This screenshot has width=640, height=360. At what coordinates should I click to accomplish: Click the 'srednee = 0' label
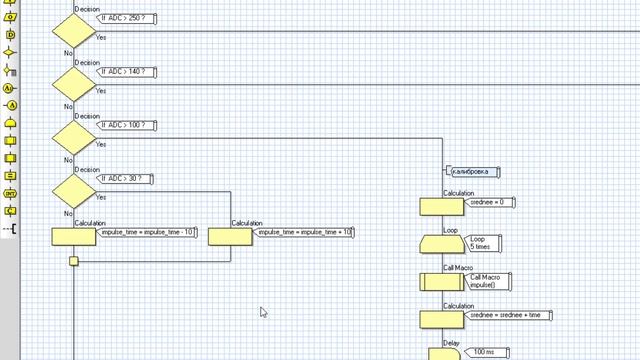[490, 202]
